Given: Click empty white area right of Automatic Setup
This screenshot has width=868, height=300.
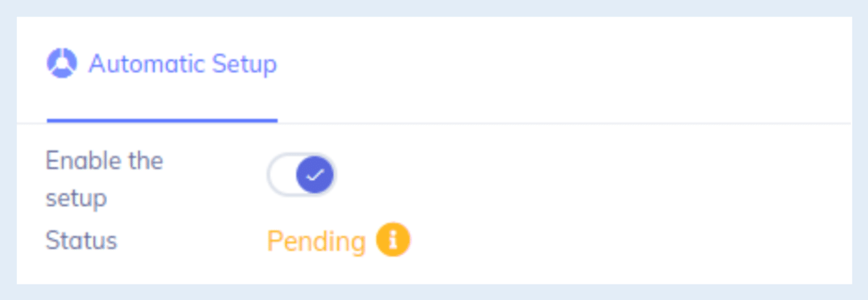Looking at the screenshot, I should click(563, 65).
